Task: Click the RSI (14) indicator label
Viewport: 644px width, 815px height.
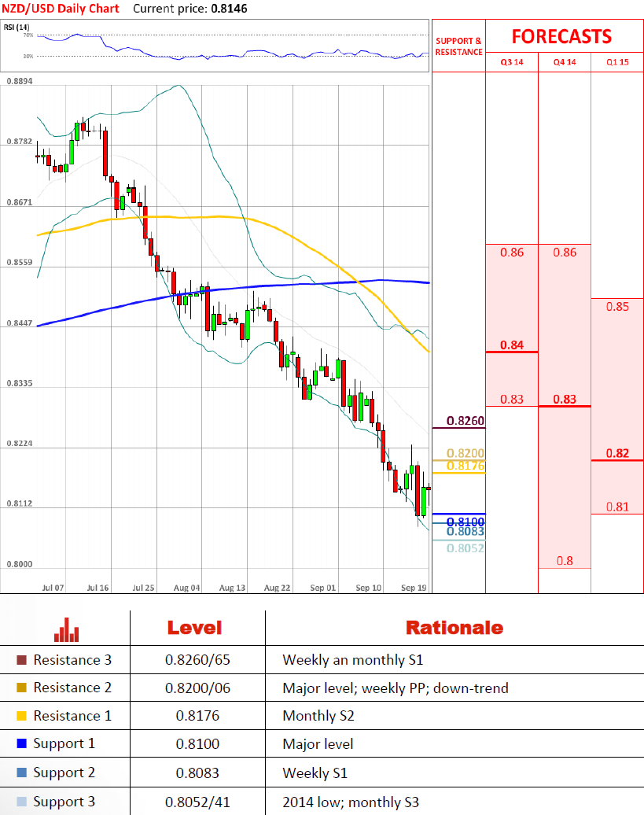Action: tap(17, 27)
